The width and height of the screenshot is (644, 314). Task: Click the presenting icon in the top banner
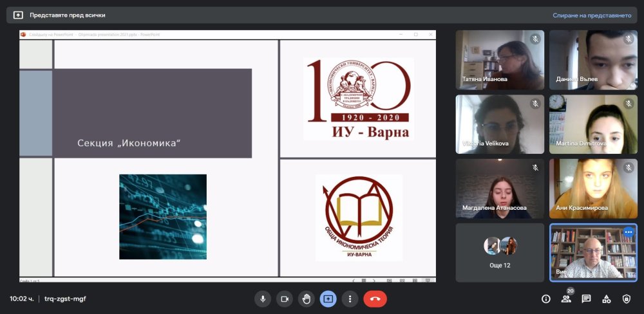click(x=18, y=15)
